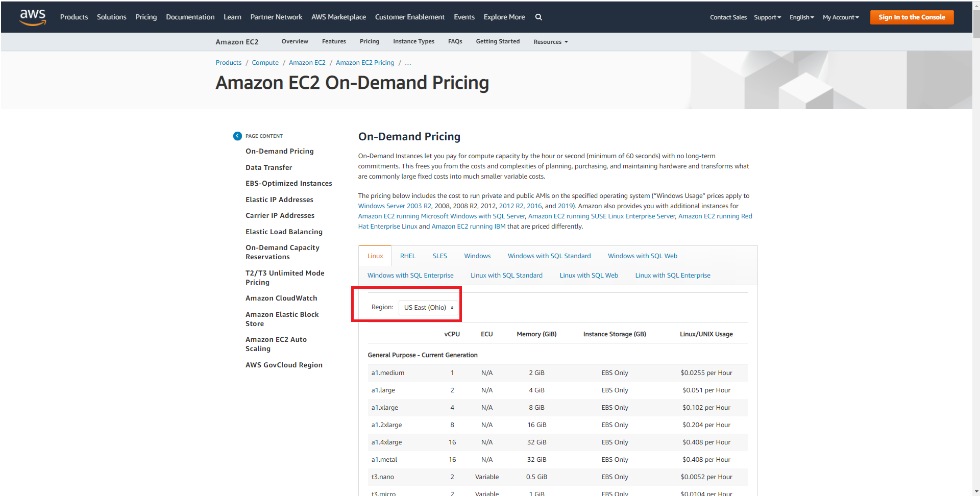Open Windows Server 2003 R2 link
This screenshot has height=498, width=980.
coord(395,206)
